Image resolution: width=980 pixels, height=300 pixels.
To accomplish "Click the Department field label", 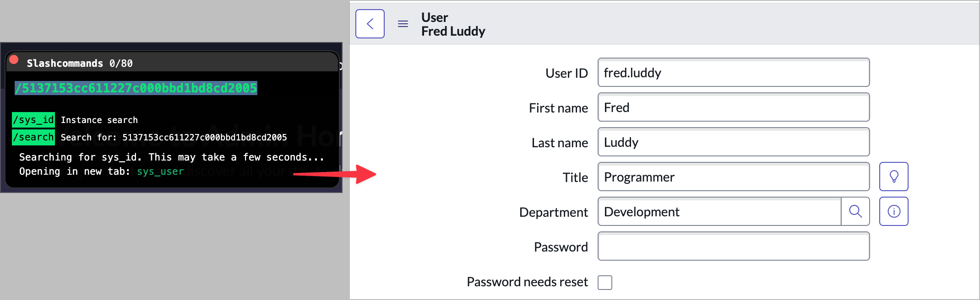I will point(553,212).
